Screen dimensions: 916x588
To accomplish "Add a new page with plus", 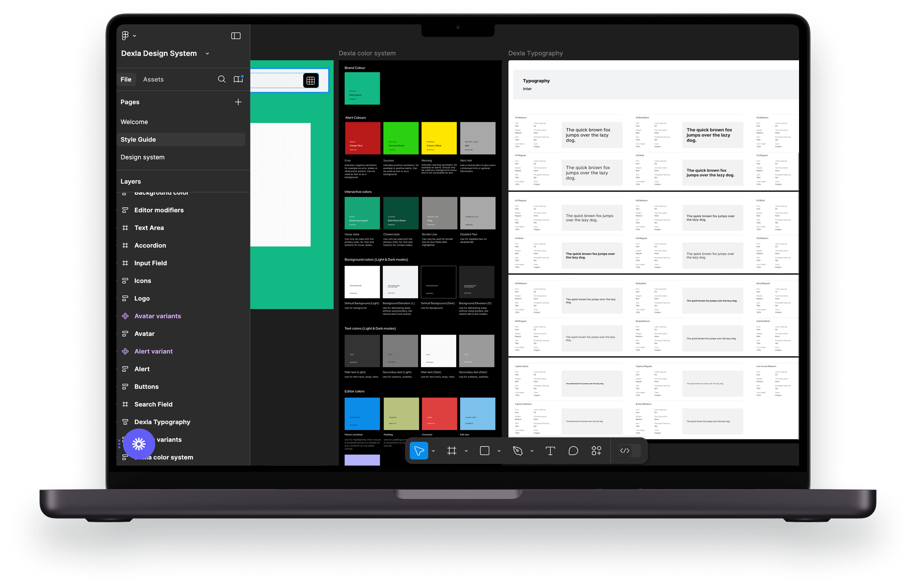I will [238, 102].
